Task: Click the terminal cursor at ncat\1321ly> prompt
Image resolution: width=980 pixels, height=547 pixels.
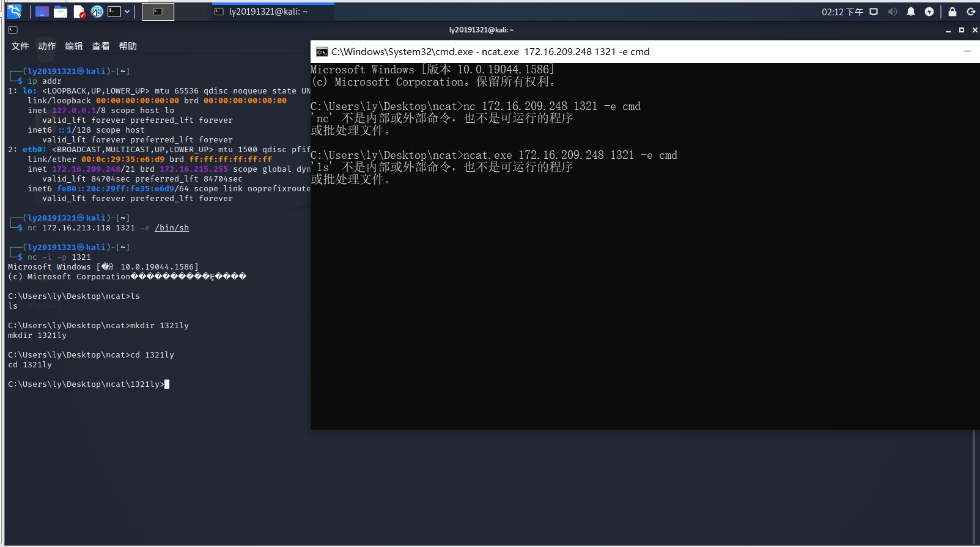Action: click(167, 384)
